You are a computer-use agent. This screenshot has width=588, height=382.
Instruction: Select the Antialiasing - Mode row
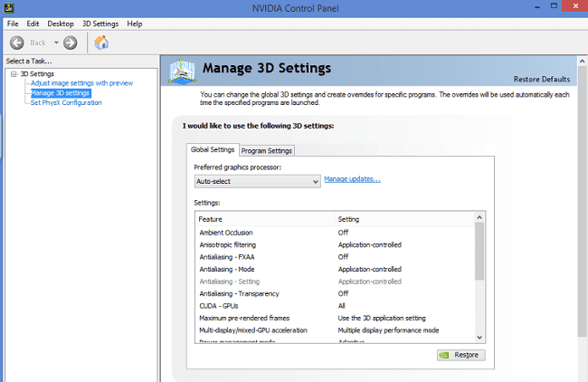[335, 269]
